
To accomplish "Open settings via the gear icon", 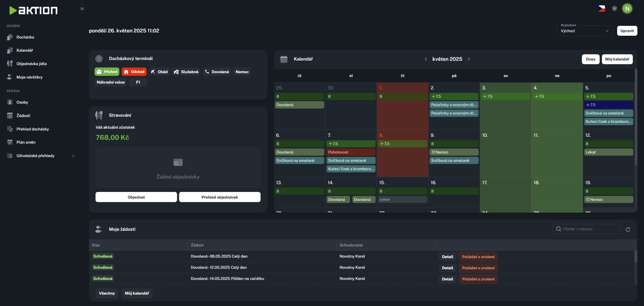I will [x=614, y=9].
